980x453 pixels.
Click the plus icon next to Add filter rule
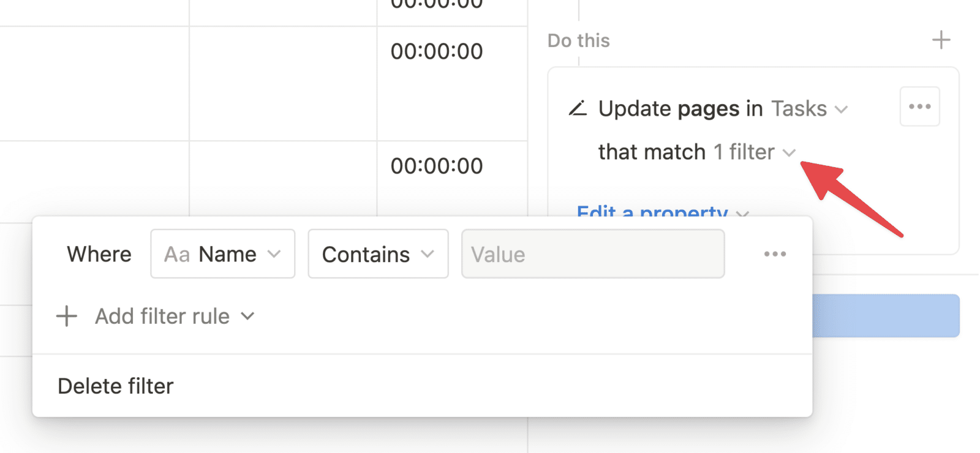coord(66,316)
